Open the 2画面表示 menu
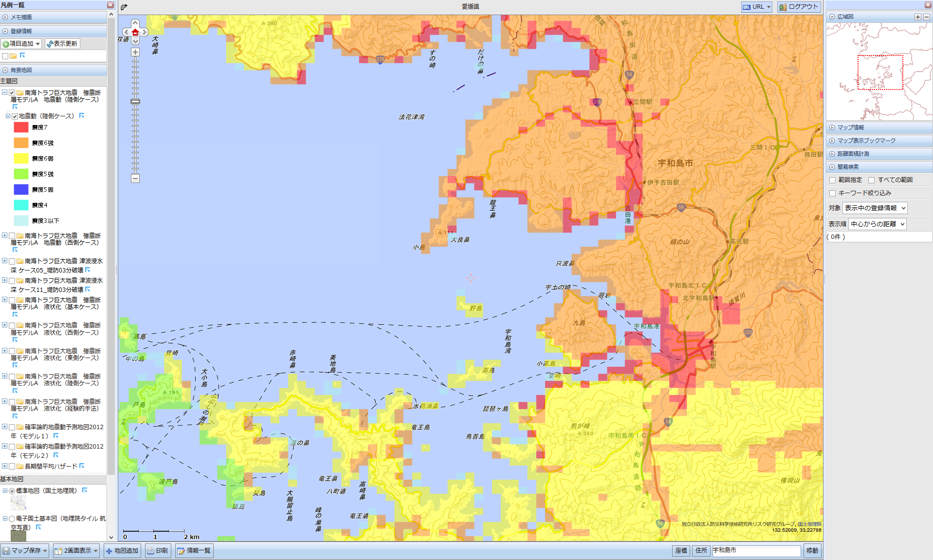 [x=76, y=551]
